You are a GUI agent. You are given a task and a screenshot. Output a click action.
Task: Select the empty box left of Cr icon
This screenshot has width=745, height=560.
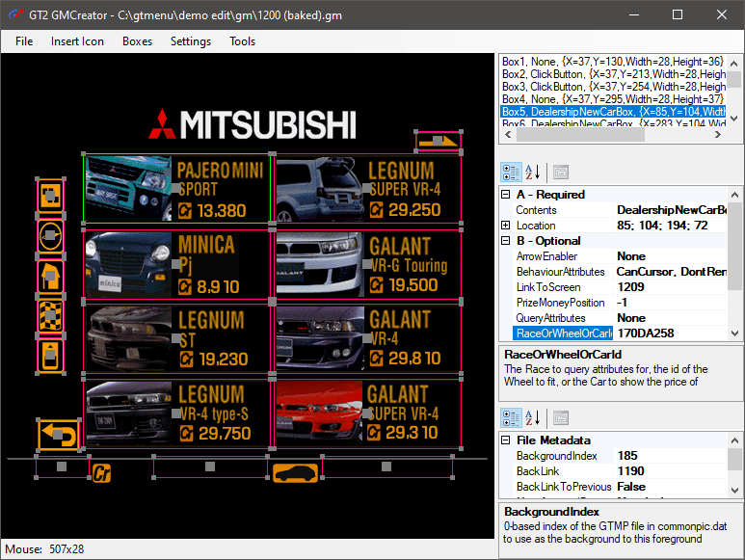click(x=63, y=467)
